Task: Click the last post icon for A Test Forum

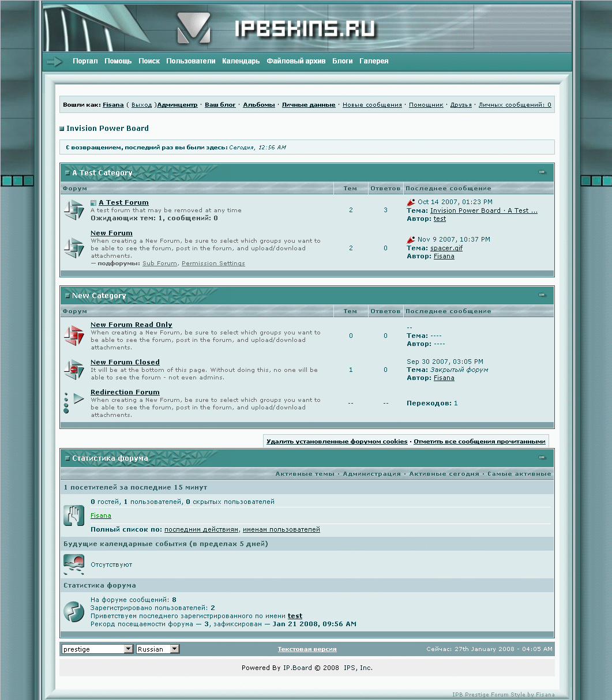Action: coord(411,202)
